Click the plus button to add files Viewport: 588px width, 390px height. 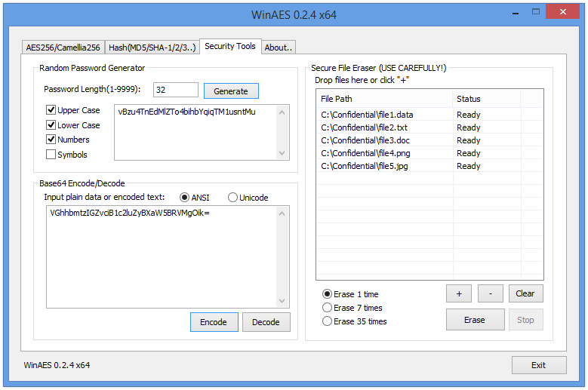tap(459, 293)
